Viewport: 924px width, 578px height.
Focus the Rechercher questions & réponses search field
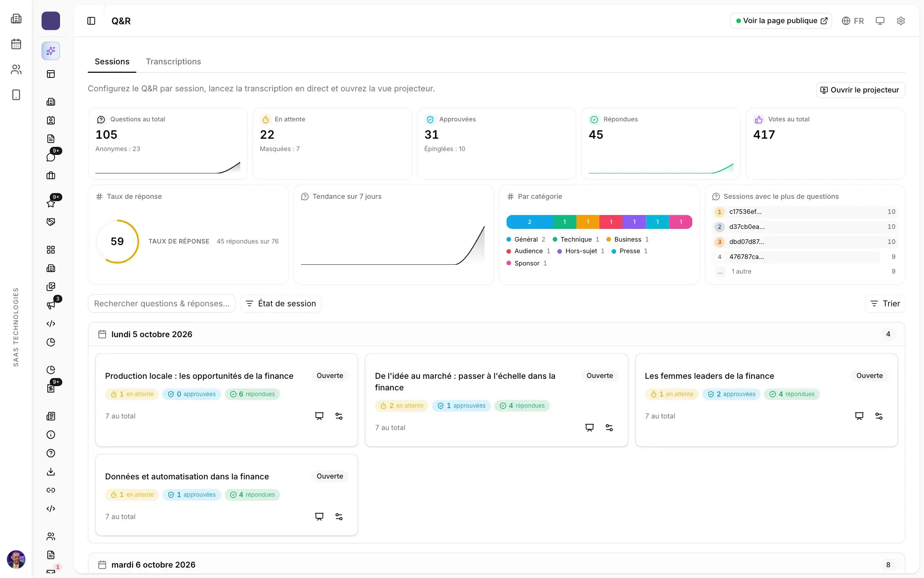(x=162, y=304)
